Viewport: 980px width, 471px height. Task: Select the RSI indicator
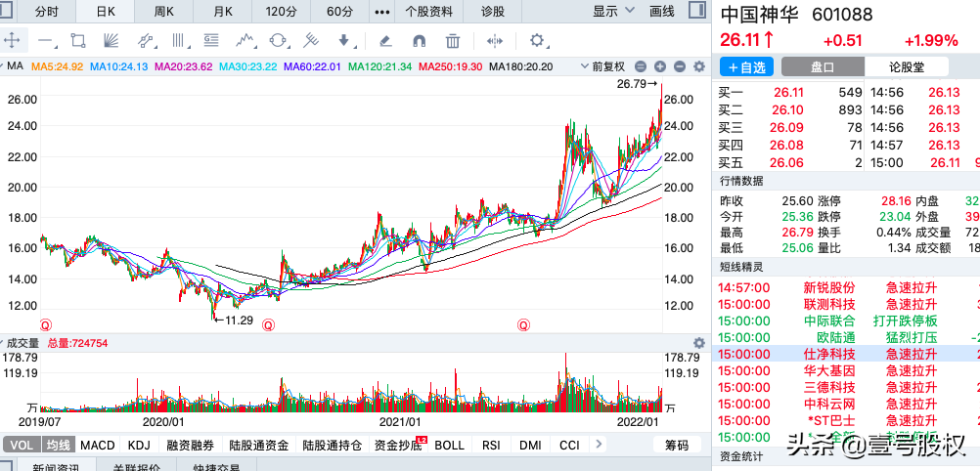[491, 446]
